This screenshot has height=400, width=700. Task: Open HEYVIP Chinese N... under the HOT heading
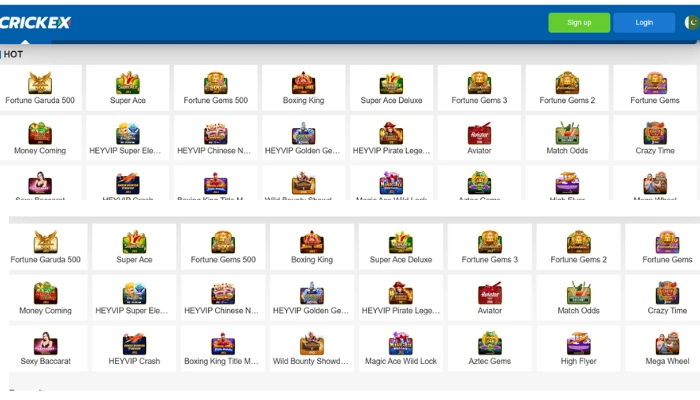[216, 138]
